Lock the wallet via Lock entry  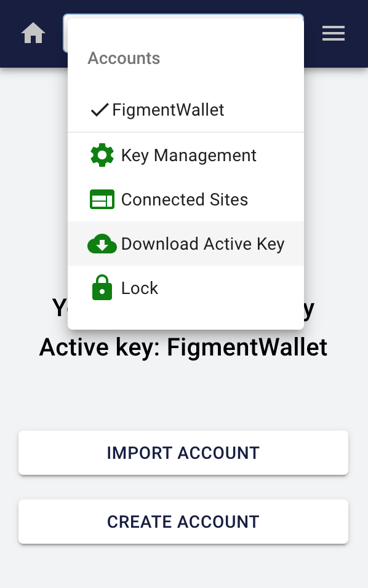(186, 288)
